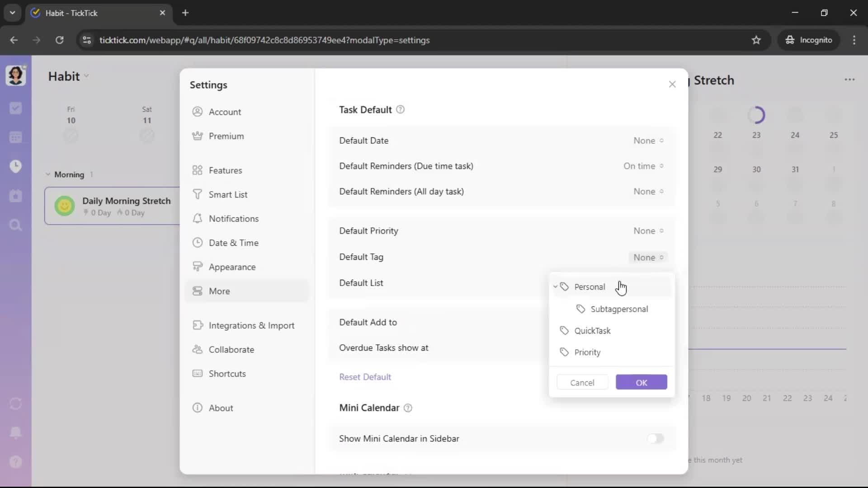Click the Mini Calendar help icon
The image size is (868, 488).
click(408, 408)
